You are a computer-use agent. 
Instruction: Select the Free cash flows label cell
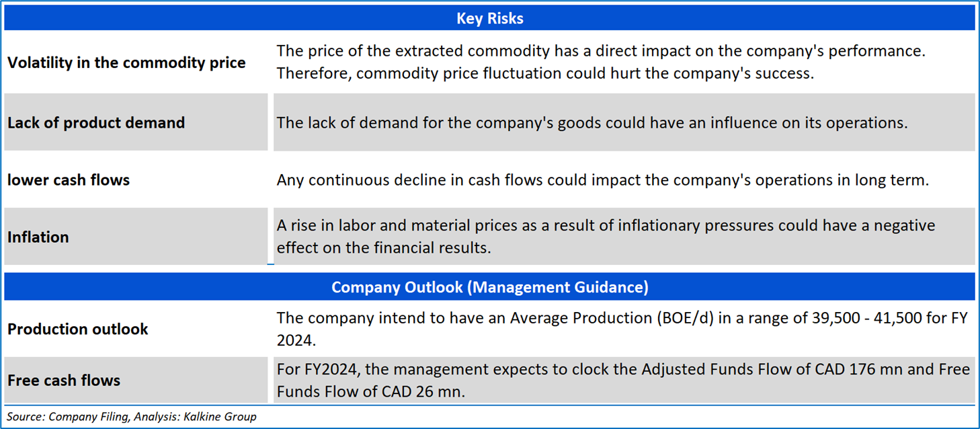click(x=64, y=381)
